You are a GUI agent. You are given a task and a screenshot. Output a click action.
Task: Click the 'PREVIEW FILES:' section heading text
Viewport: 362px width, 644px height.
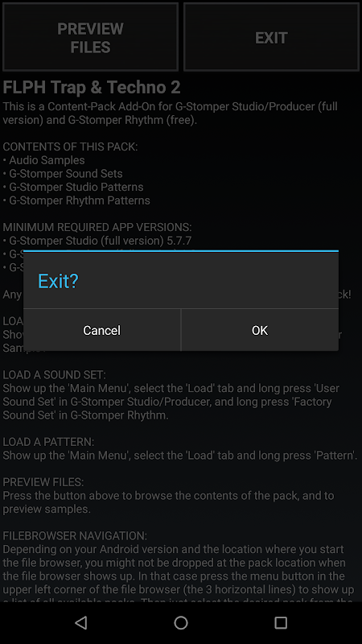(43, 481)
